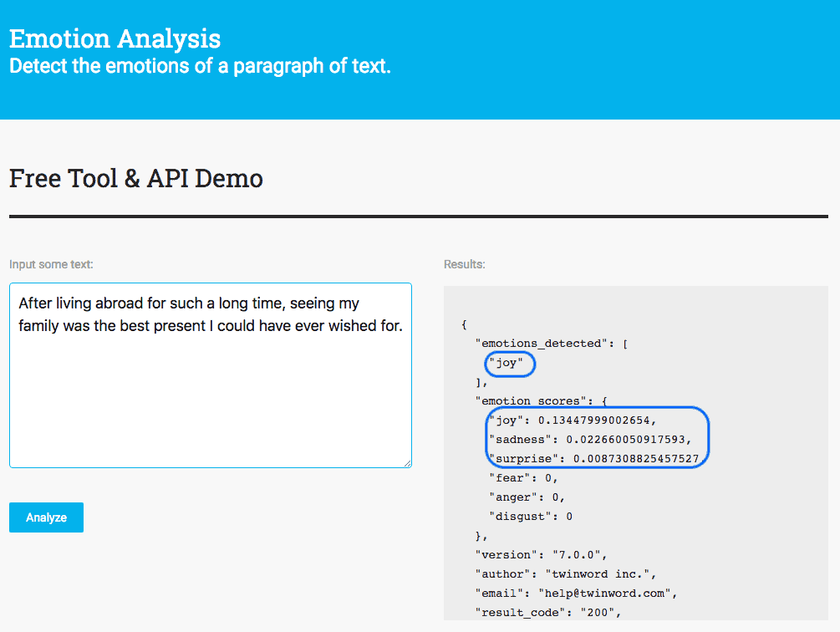This screenshot has width=840, height=632.
Task: Click the "Results:" label
Action: [460, 264]
